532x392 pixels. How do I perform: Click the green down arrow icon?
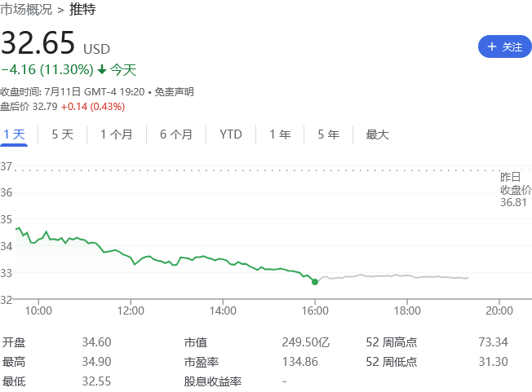[x=102, y=69]
